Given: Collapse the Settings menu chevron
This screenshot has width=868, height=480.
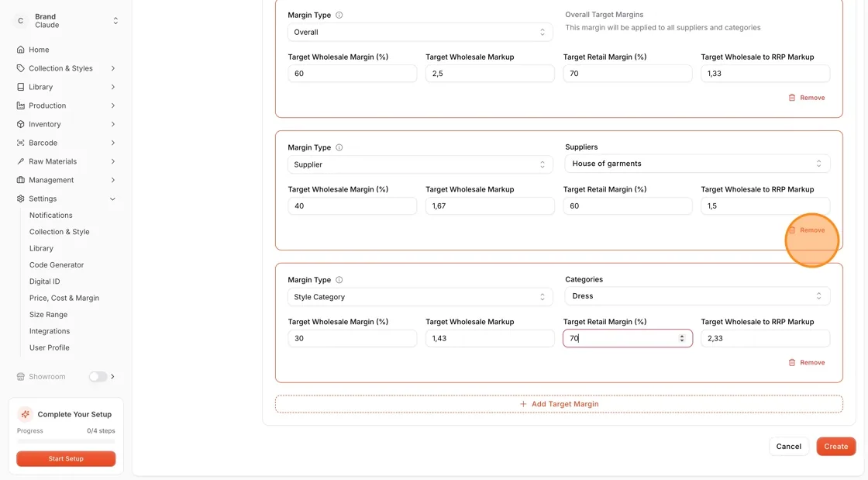Looking at the screenshot, I should coord(113,199).
